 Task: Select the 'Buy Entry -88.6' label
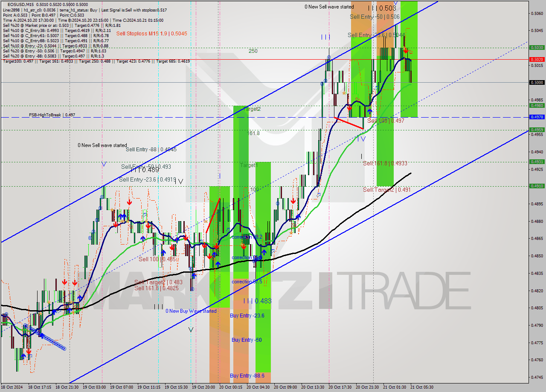(x=247, y=375)
